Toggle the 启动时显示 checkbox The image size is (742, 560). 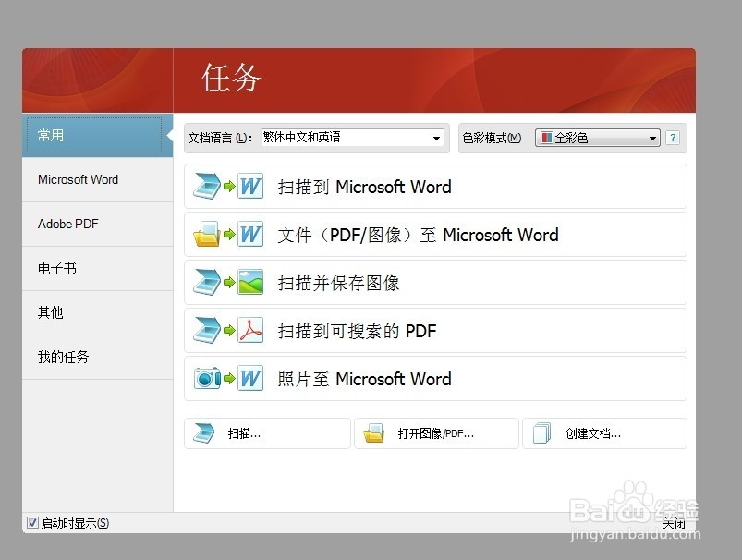click(x=32, y=523)
